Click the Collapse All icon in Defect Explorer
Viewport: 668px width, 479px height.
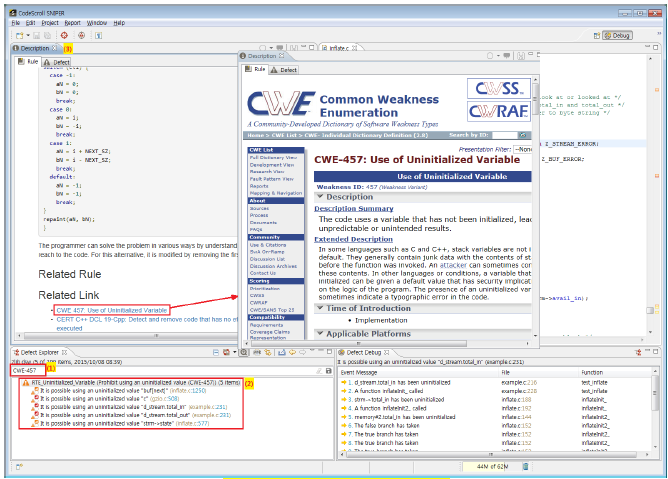click(216, 352)
